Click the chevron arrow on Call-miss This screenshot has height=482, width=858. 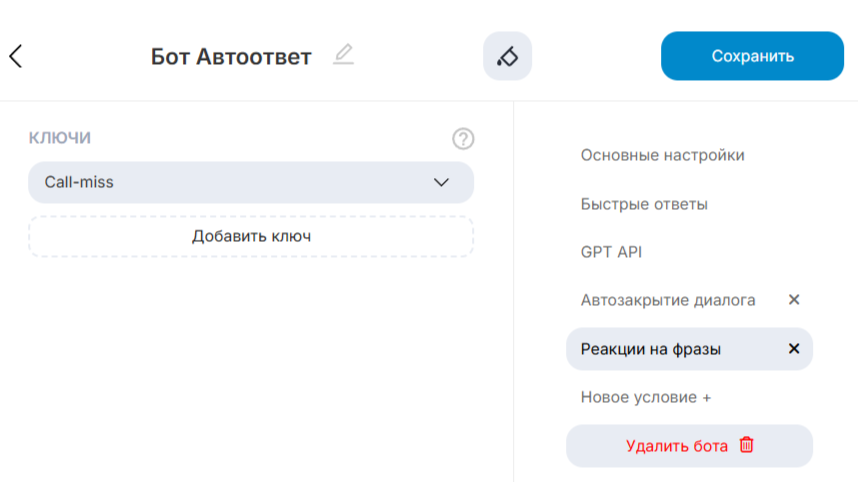(442, 182)
